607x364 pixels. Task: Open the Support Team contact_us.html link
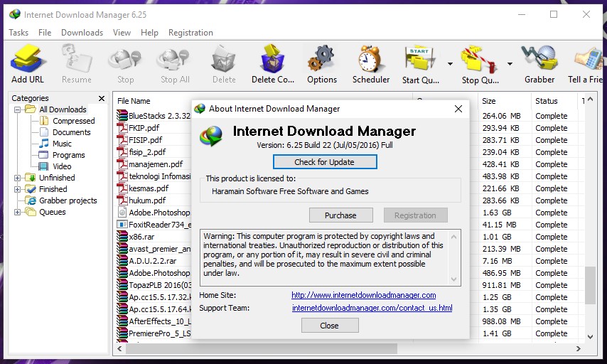(372, 308)
